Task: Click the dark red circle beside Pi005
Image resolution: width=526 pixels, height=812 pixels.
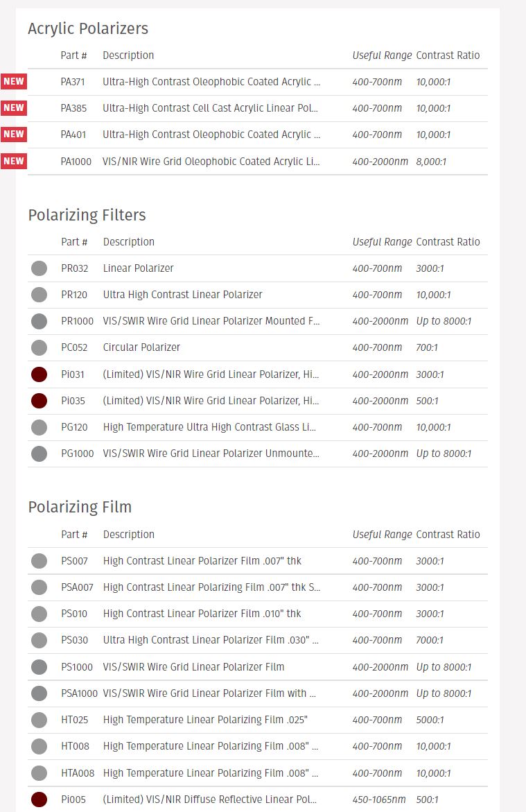Action: click(40, 800)
